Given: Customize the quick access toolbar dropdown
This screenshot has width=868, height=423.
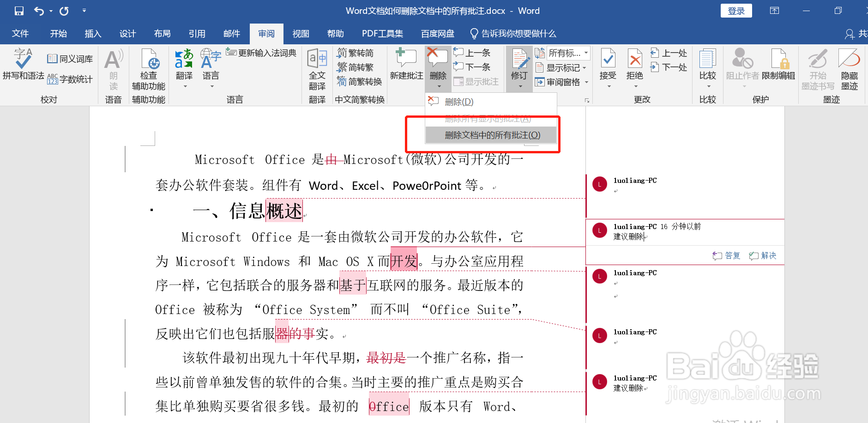Looking at the screenshot, I should (x=84, y=11).
